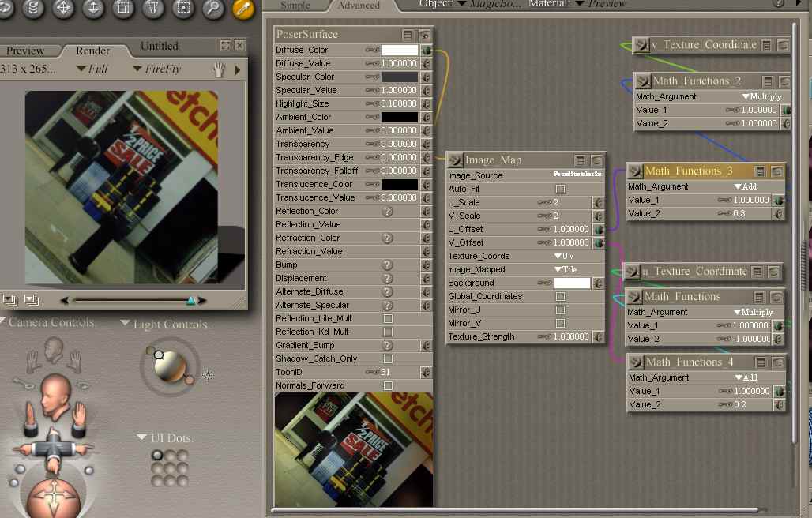Open the Image Map Background color swatch

(x=572, y=283)
